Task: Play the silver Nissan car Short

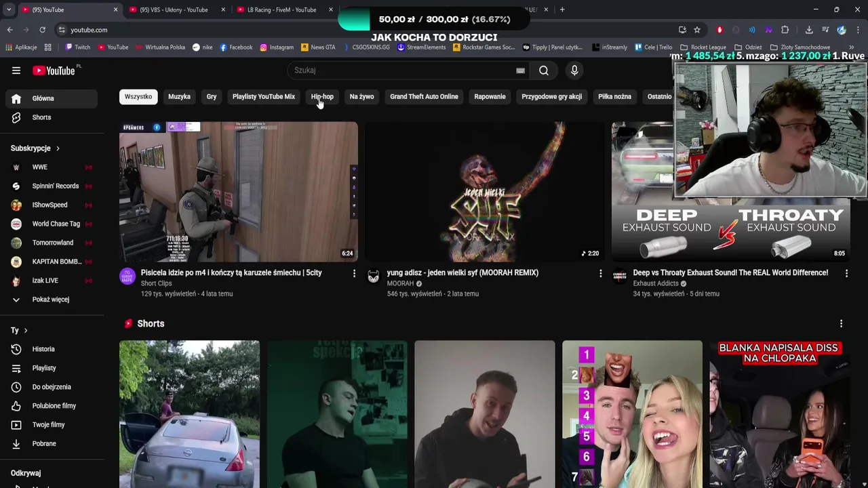Action: pos(189,414)
